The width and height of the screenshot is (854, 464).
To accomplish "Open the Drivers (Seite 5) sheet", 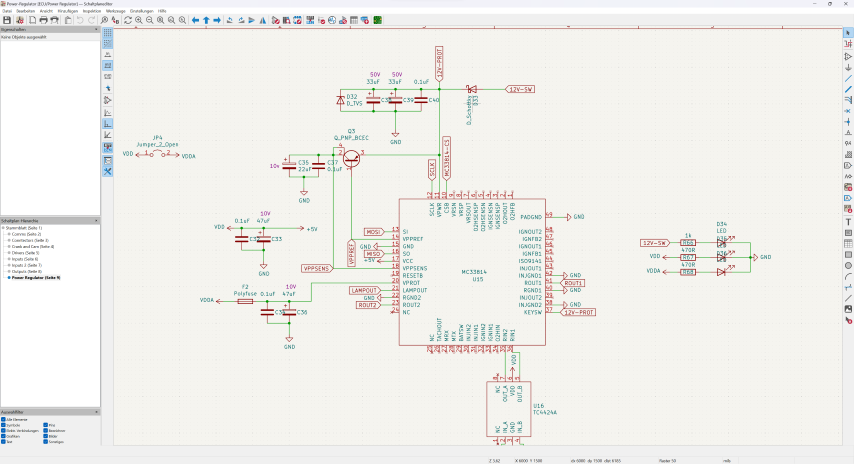I will (x=25, y=253).
